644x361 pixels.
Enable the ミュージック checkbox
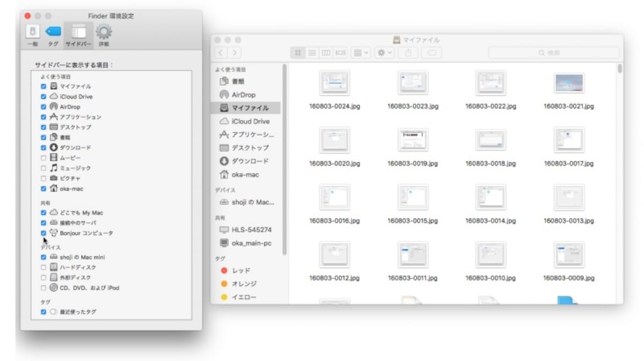[43, 168]
